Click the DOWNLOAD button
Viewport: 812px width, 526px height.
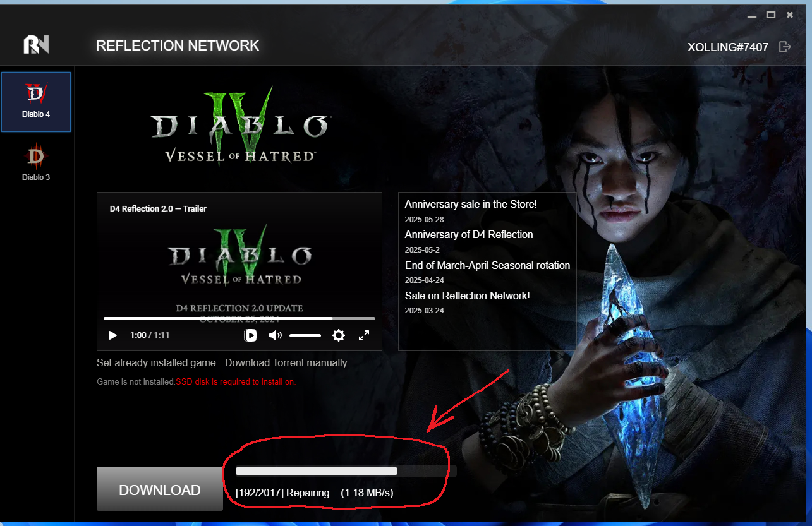tap(160, 489)
